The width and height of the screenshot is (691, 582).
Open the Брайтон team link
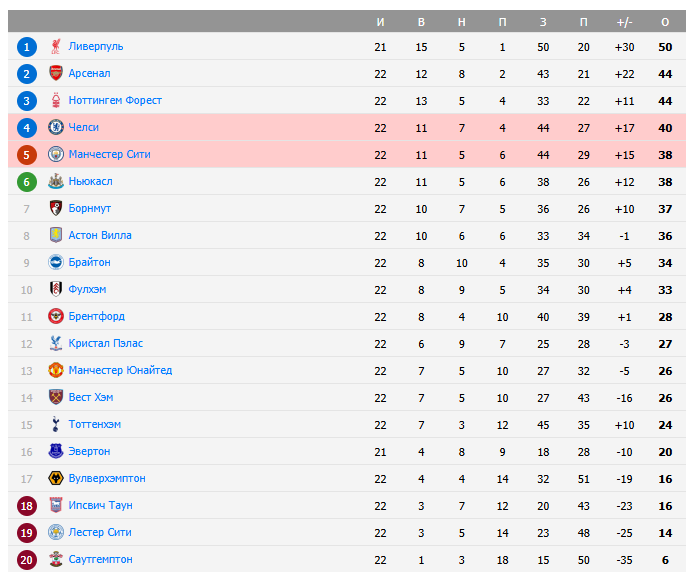pyautogui.click(x=90, y=263)
